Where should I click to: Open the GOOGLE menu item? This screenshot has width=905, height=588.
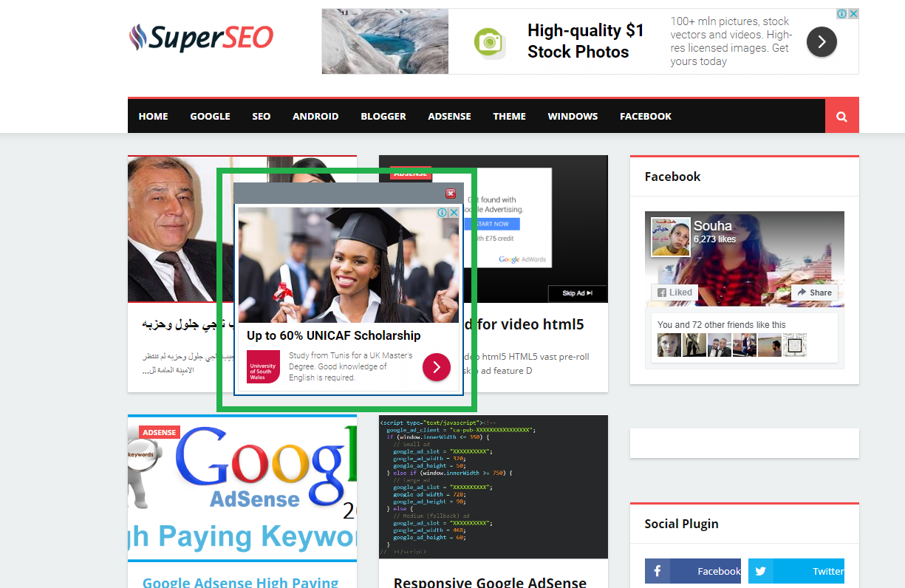point(211,117)
